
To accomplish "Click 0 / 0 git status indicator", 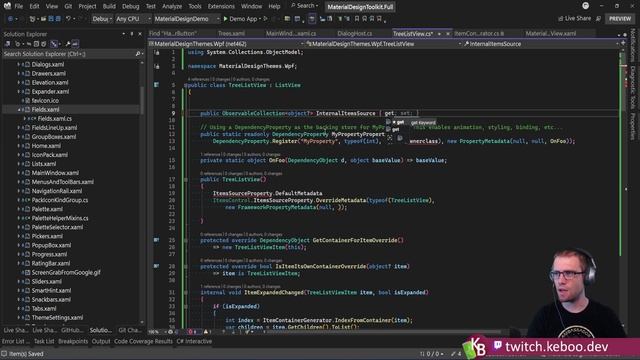I will (x=432, y=354).
